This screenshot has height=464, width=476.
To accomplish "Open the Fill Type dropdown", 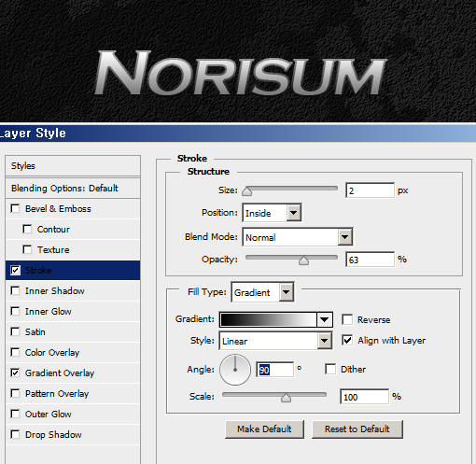I will point(262,292).
